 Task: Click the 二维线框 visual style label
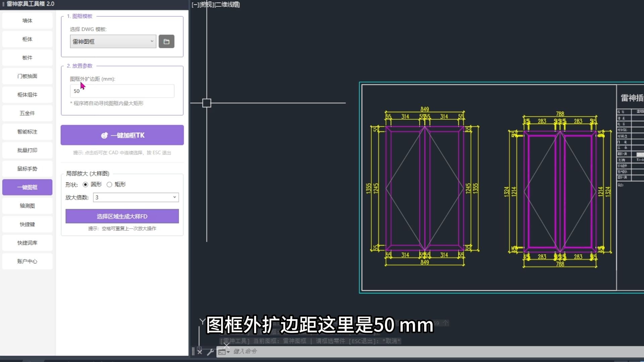pyautogui.click(x=227, y=5)
